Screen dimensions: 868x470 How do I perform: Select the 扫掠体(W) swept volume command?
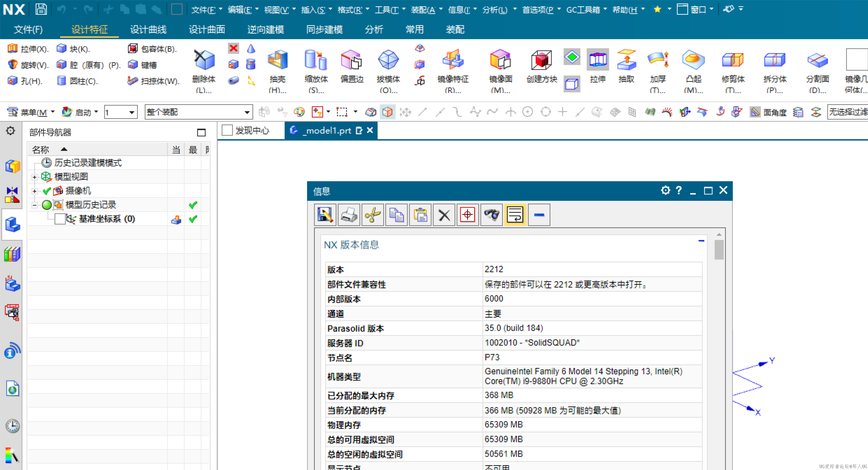[x=154, y=81]
